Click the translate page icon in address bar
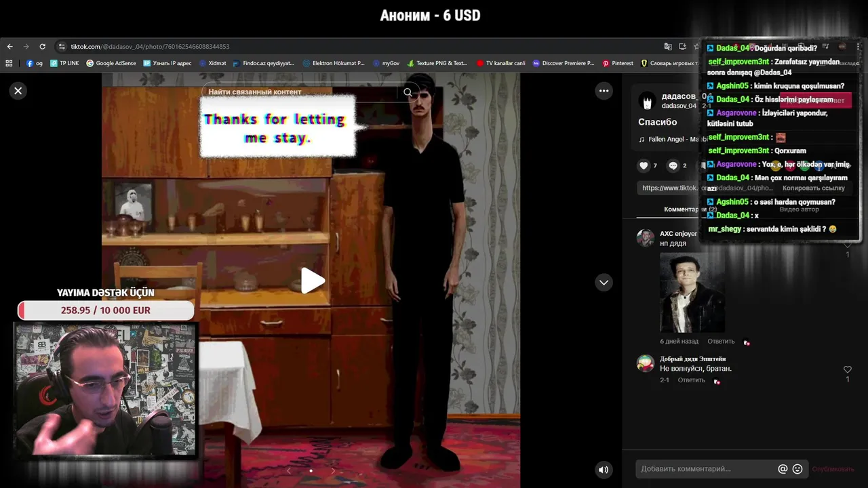 (x=668, y=47)
